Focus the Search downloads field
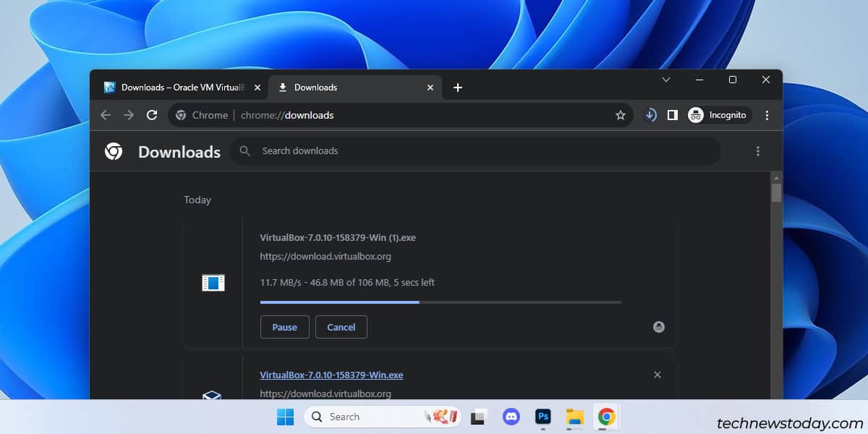The height and width of the screenshot is (434, 868). [475, 151]
